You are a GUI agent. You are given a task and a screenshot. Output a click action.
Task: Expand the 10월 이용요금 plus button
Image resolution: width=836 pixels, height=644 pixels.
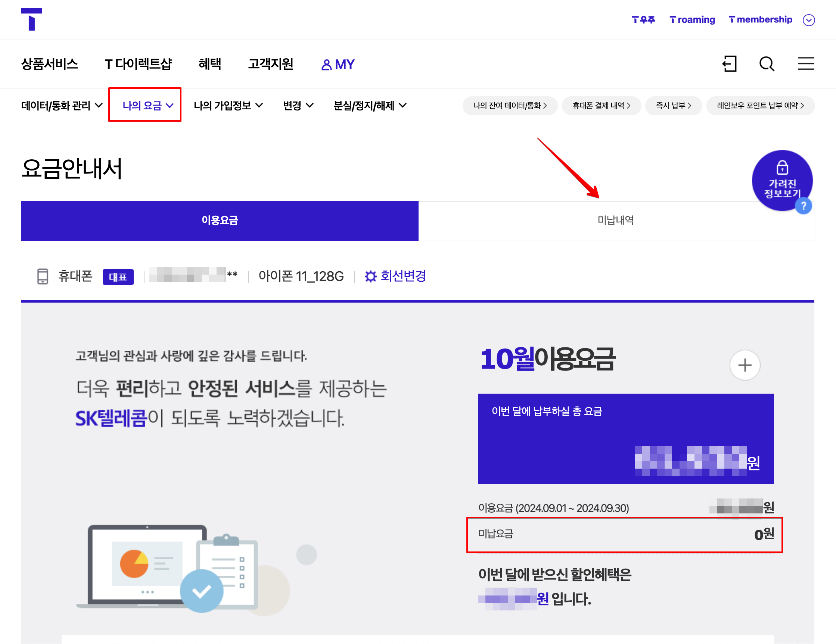click(x=745, y=365)
